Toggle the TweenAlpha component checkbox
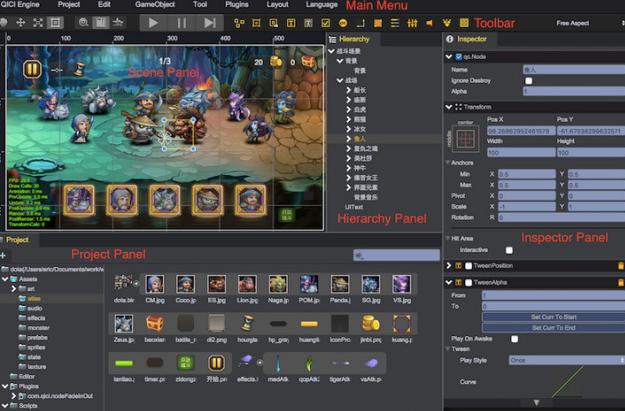The height and width of the screenshot is (411, 625). (469, 282)
